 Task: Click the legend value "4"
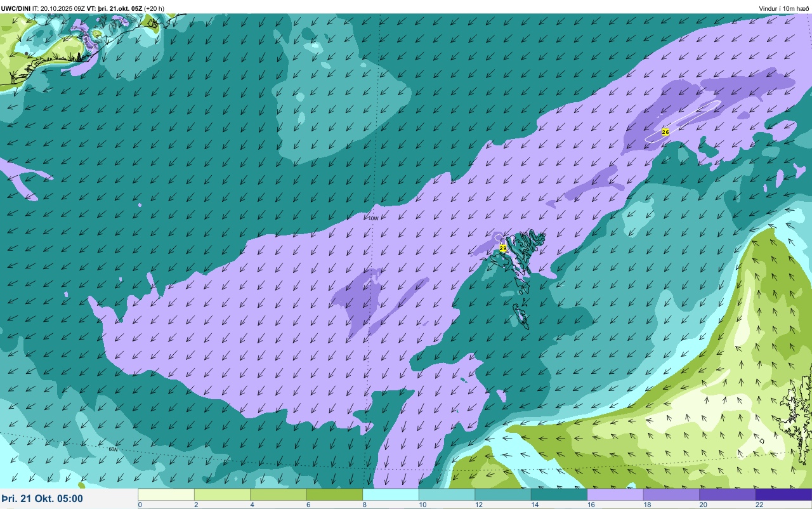click(x=252, y=505)
